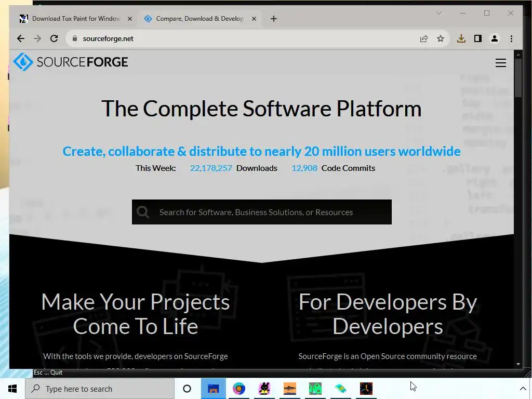Image resolution: width=532 pixels, height=399 pixels.
Task: Click the 'This Week:' label
Action: coord(155,168)
